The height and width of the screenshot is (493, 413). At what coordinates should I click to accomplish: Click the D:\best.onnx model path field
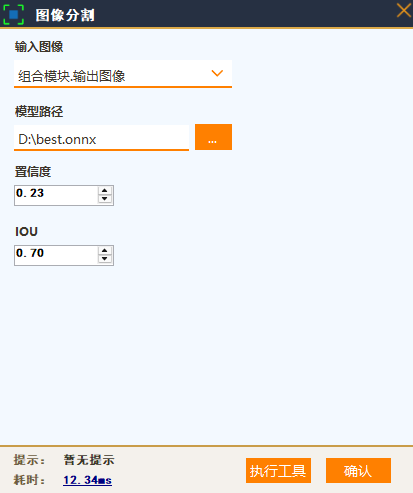(x=101, y=138)
